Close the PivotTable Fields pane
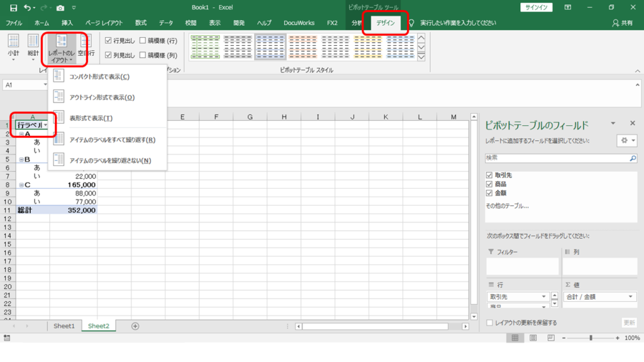Screen dimensions: 644x362 pos(633,123)
